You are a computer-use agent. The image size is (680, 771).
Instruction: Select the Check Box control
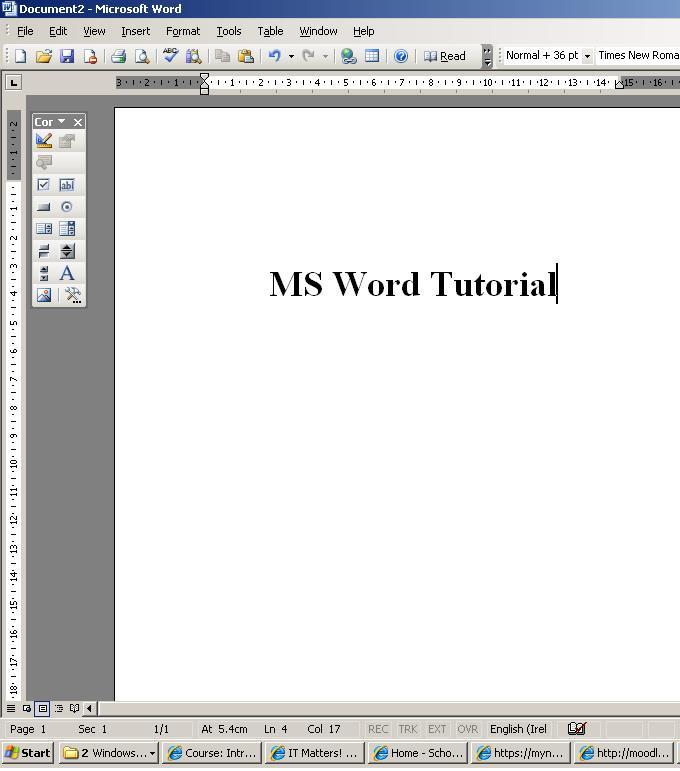(x=44, y=185)
